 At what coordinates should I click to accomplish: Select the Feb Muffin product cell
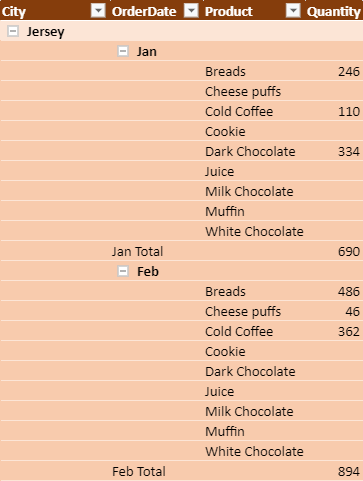coord(225,432)
